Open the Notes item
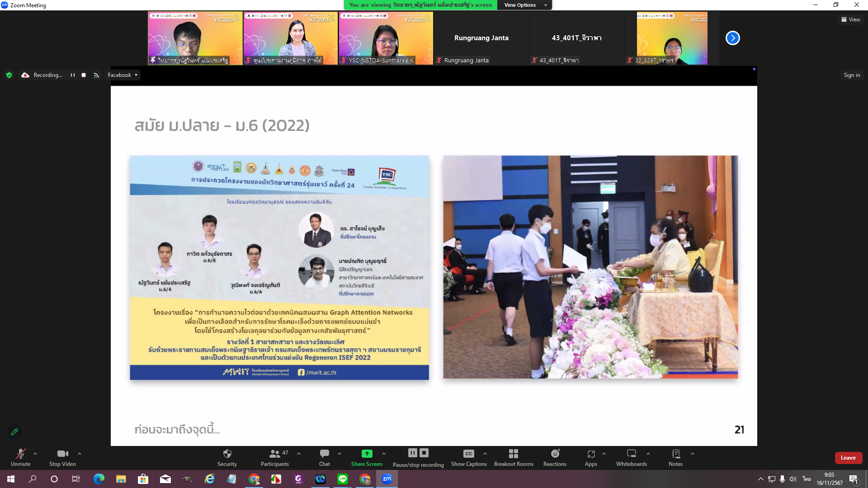 pyautogui.click(x=675, y=454)
